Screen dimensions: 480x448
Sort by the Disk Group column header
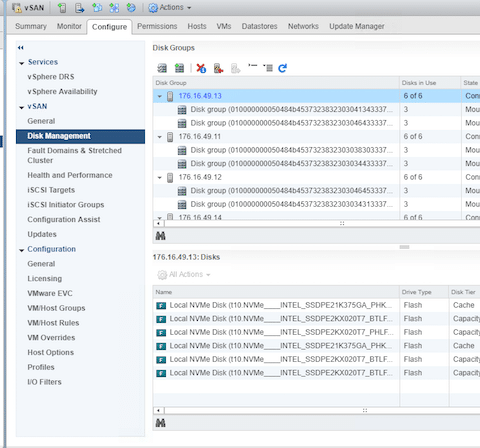[x=276, y=83]
